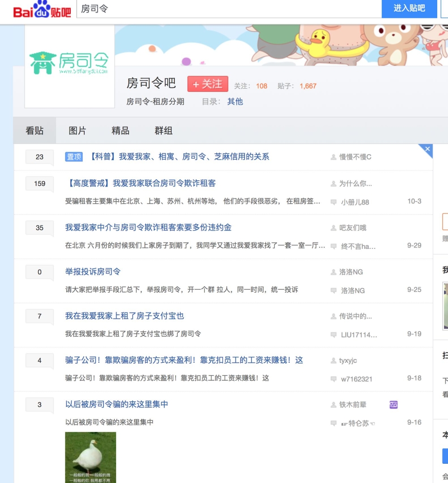The height and width of the screenshot is (483, 448).
Task: Click the 房司令吧 forum title
Action: pyautogui.click(x=151, y=83)
